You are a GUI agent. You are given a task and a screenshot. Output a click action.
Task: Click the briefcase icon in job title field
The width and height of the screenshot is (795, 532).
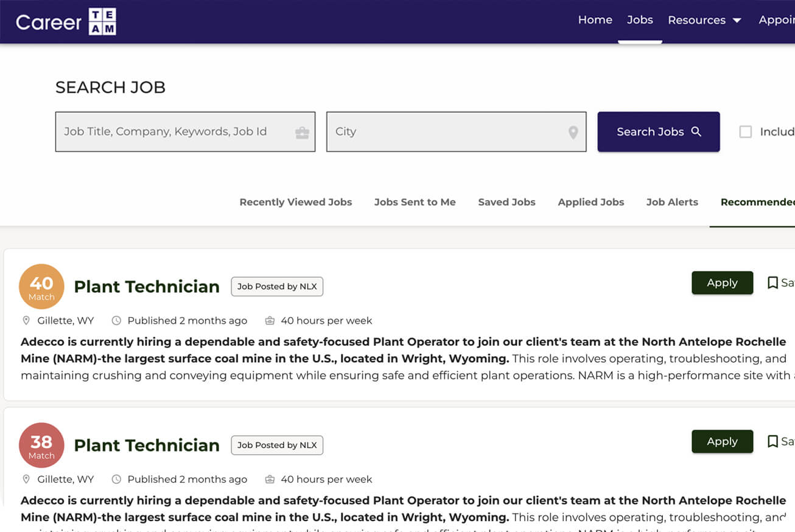pyautogui.click(x=302, y=132)
